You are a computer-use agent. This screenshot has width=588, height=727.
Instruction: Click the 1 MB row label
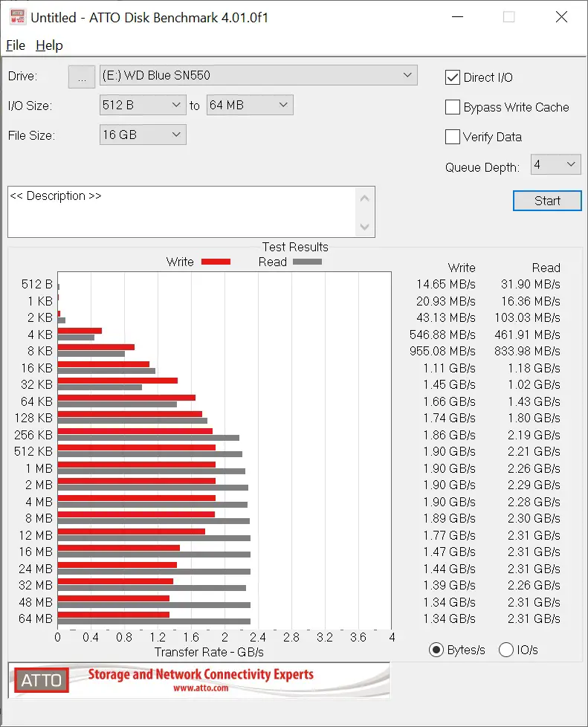[39, 469]
